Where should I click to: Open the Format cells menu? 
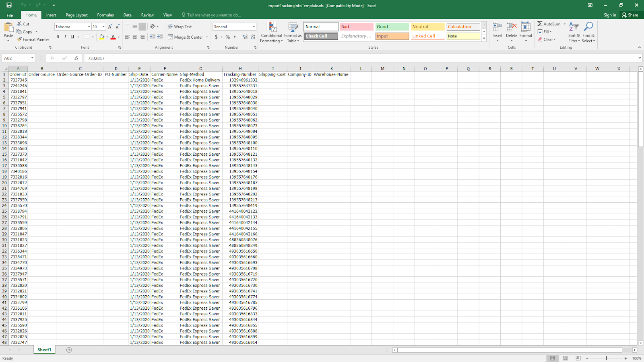click(526, 32)
